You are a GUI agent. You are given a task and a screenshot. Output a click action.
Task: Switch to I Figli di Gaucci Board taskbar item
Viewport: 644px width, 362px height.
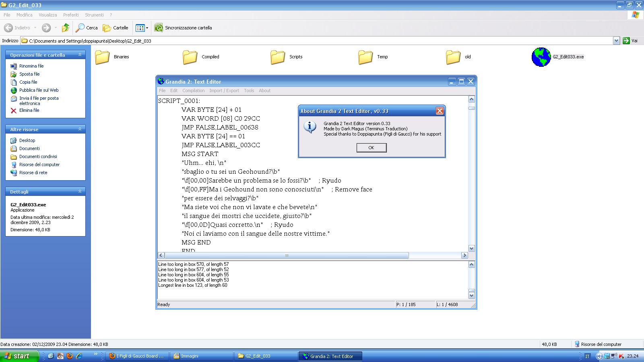[137, 356]
